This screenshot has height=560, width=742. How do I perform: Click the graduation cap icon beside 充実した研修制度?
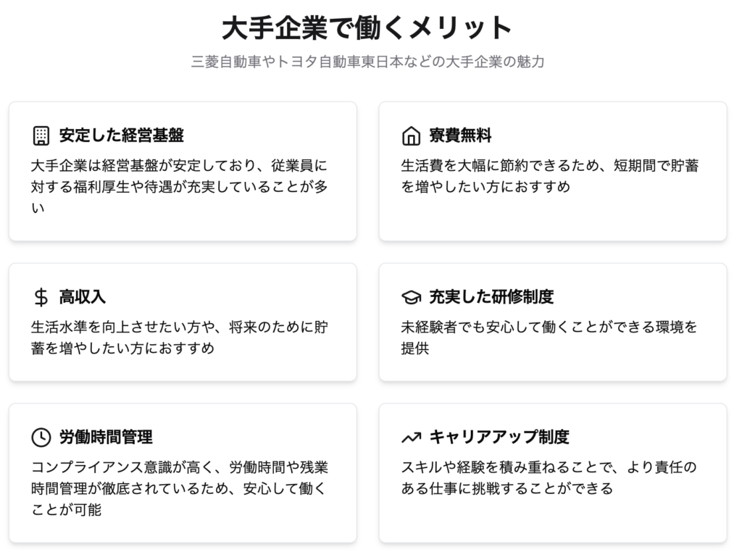(x=411, y=297)
